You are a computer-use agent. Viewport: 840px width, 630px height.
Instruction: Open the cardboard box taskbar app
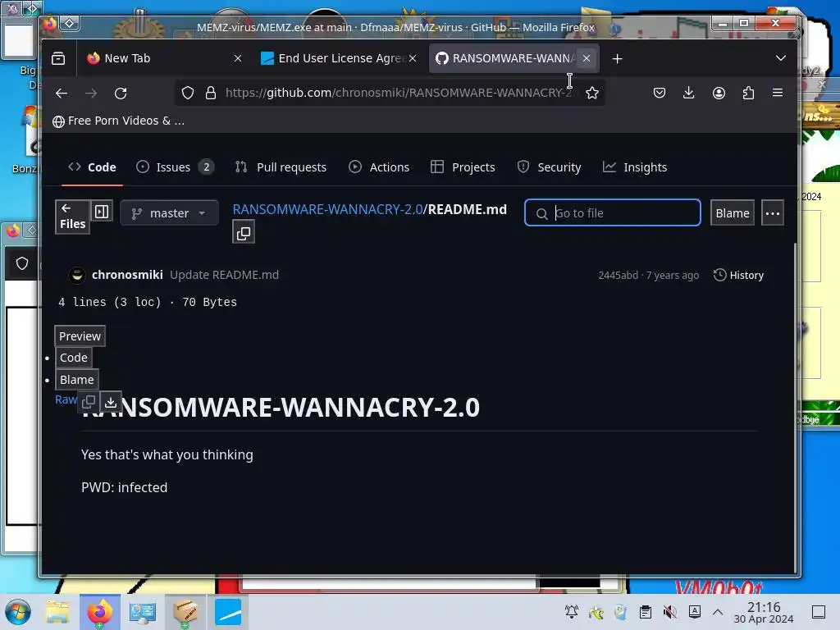click(x=185, y=612)
